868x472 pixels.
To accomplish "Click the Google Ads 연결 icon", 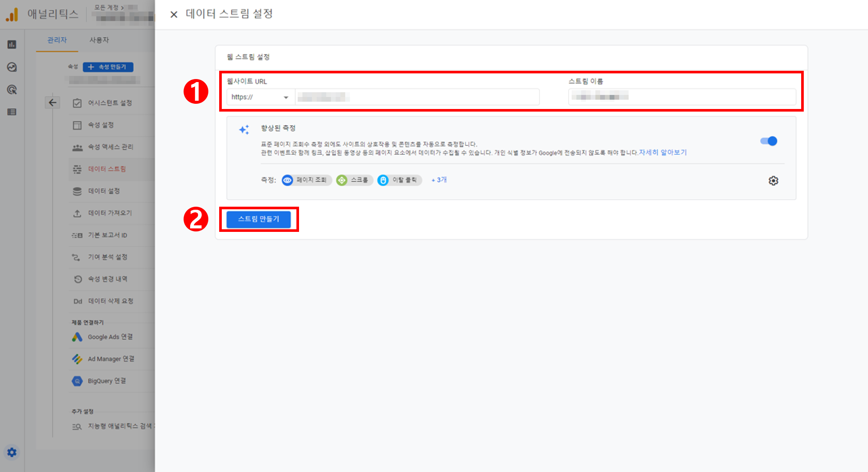I will click(x=77, y=337).
